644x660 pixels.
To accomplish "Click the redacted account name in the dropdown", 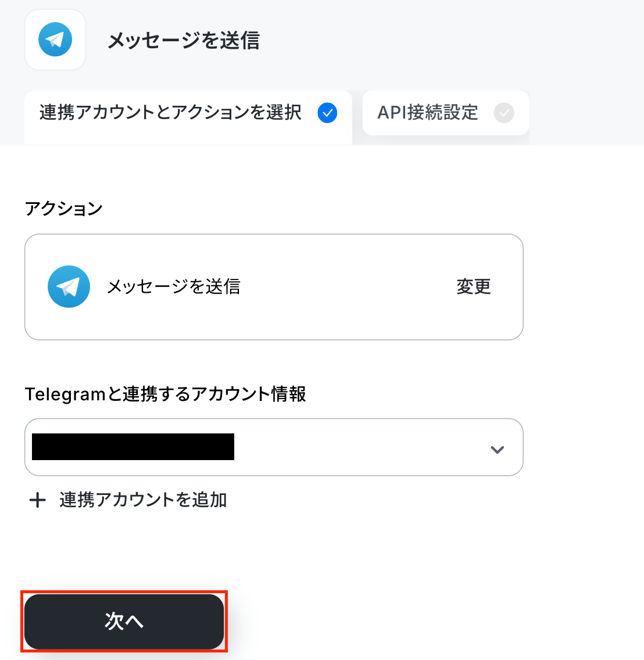I will [133, 447].
